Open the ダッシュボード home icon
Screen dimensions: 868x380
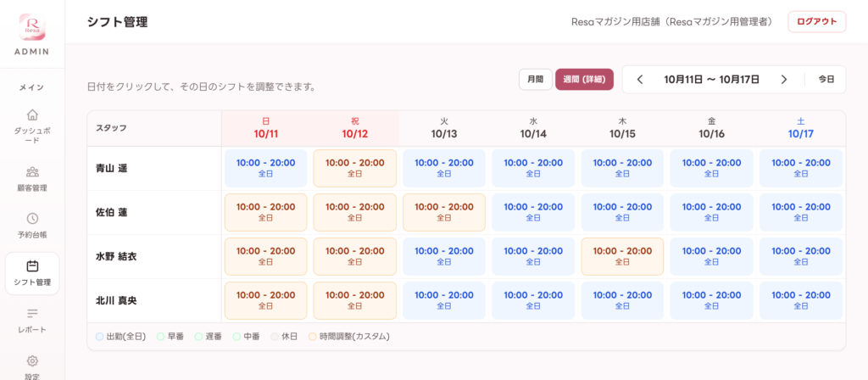pos(32,115)
